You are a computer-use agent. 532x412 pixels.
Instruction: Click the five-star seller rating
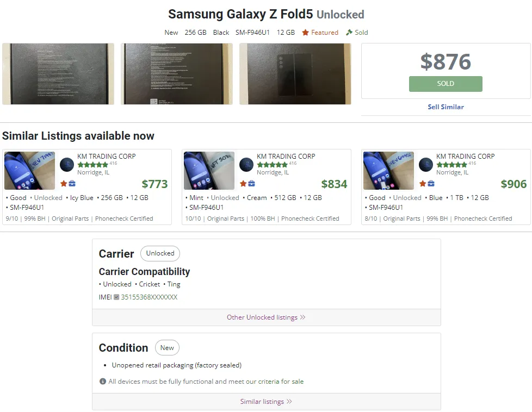[x=91, y=164]
